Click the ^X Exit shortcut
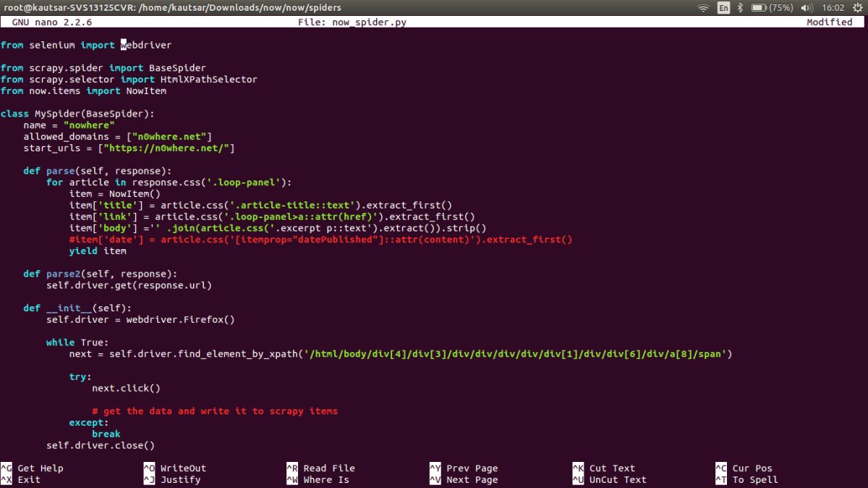 [20, 479]
